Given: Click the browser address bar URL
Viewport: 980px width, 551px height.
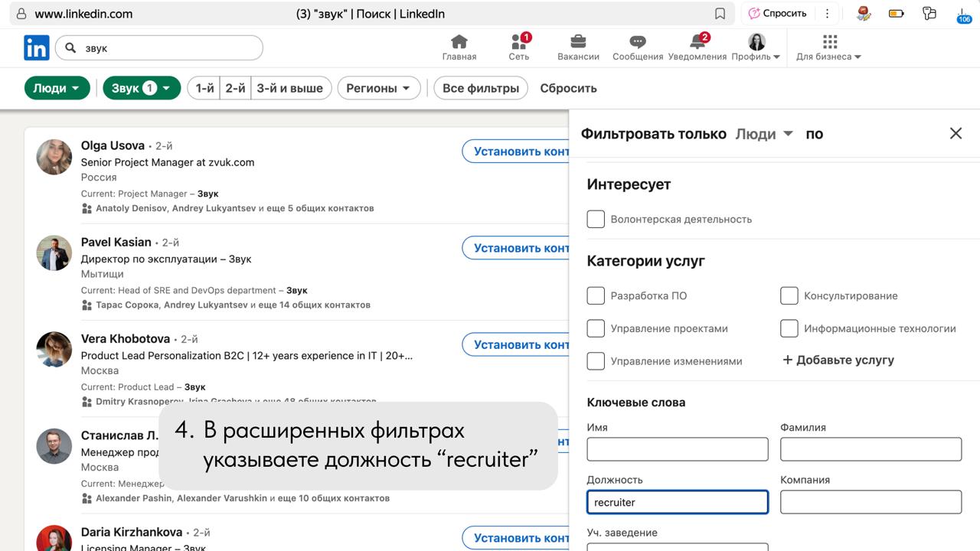Looking at the screenshot, I should (x=83, y=14).
